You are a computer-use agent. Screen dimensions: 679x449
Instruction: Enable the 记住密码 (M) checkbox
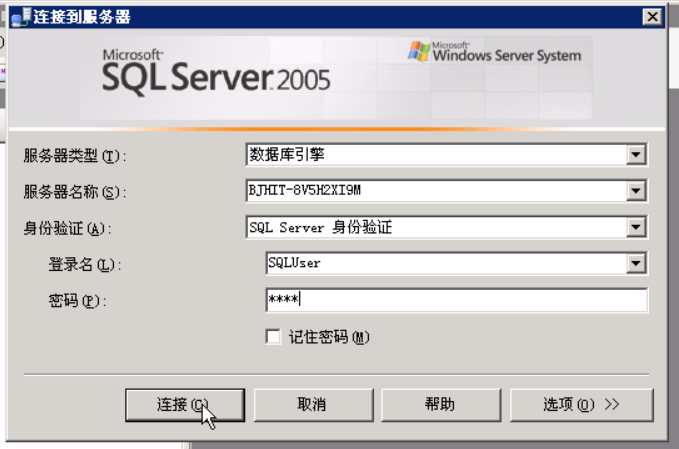pyautogui.click(x=273, y=336)
